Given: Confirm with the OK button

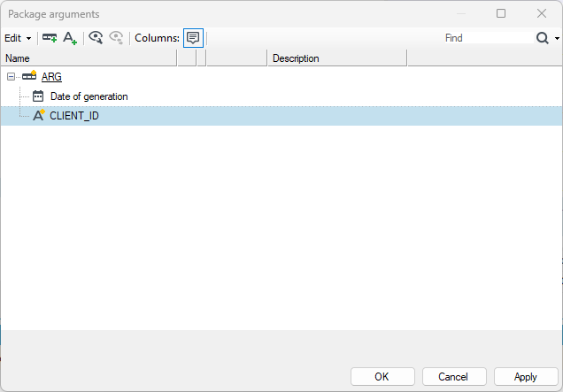Looking at the screenshot, I should click(x=382, y=377).
